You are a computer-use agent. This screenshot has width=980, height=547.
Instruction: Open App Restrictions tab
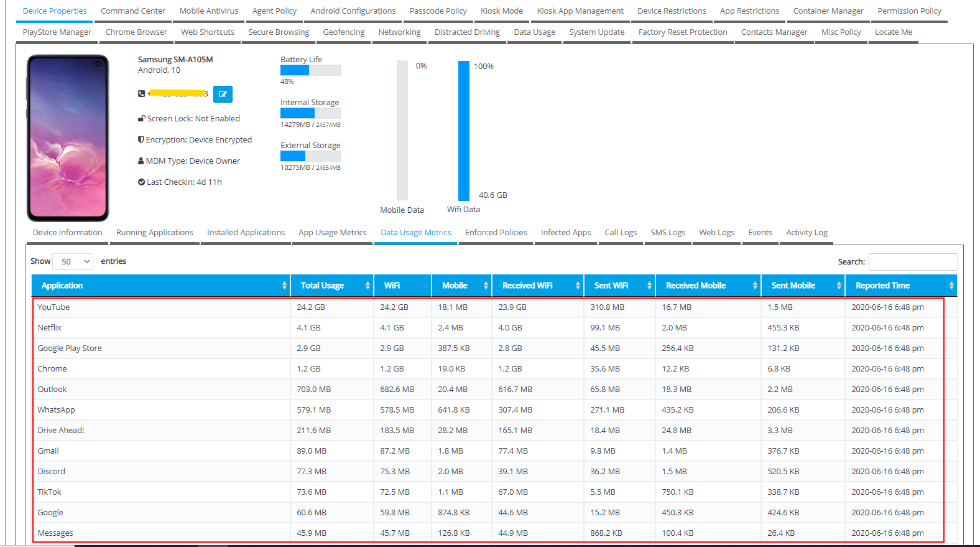(749, 11)
